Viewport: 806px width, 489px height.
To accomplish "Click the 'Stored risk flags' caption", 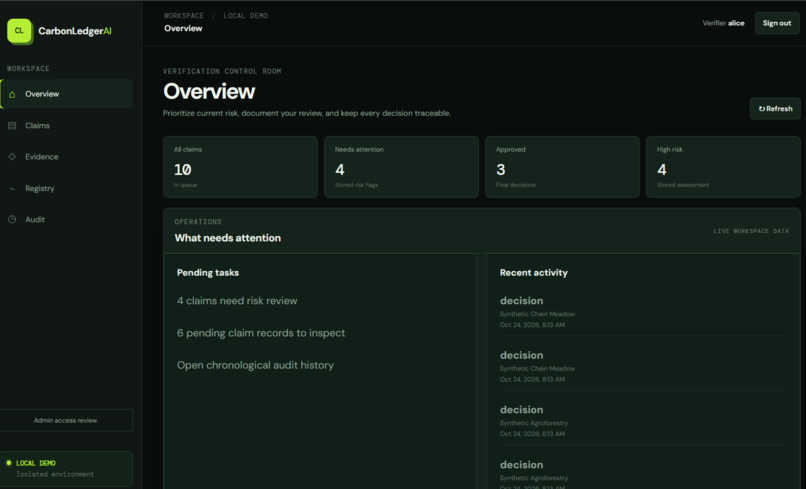I will [x=356, y=185].
